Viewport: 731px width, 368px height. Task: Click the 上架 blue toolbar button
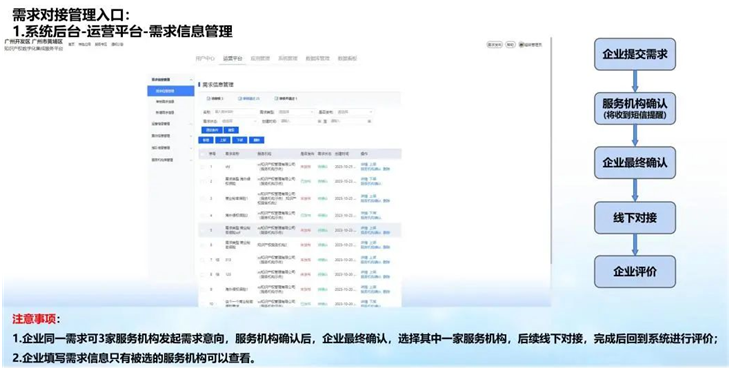pos(222,140)
